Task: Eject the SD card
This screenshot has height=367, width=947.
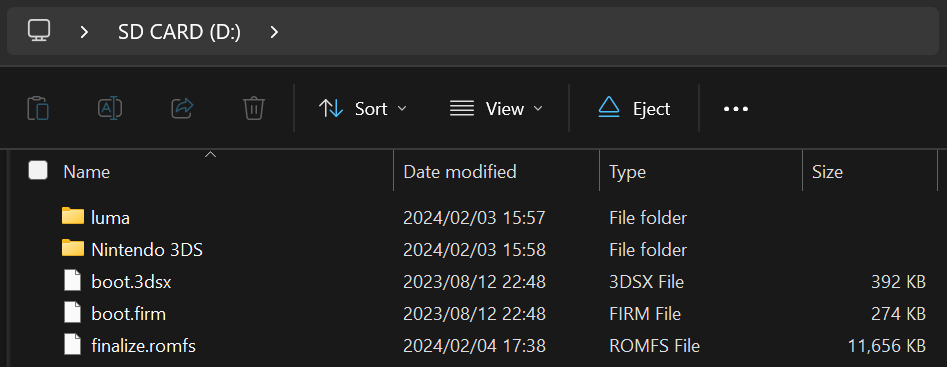Action: coord(634,109)
